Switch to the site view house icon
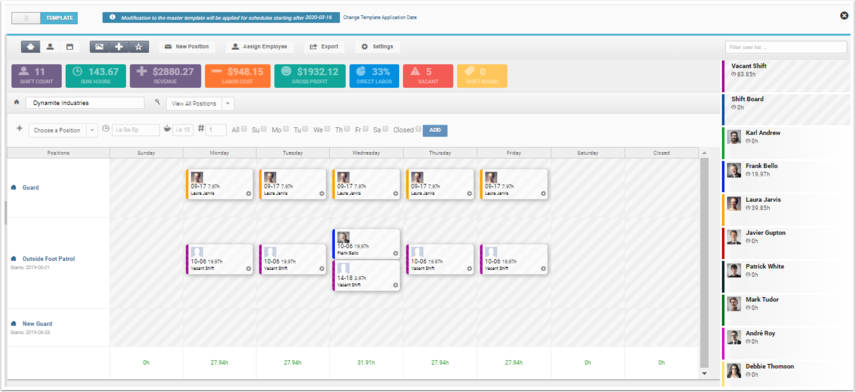855x392 pixels. 30,47
